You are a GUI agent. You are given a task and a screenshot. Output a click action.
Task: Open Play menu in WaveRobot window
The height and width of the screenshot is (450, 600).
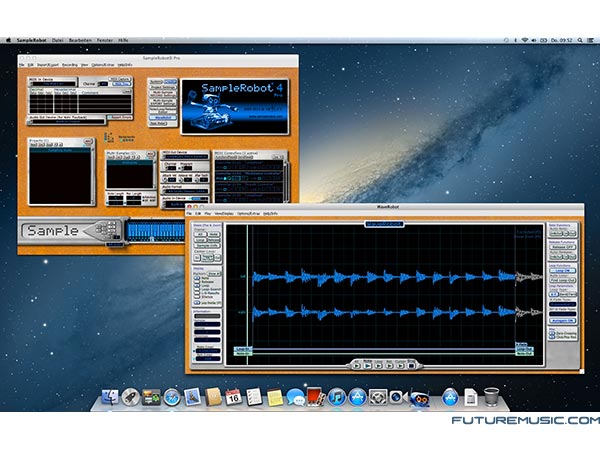[208, 213]
